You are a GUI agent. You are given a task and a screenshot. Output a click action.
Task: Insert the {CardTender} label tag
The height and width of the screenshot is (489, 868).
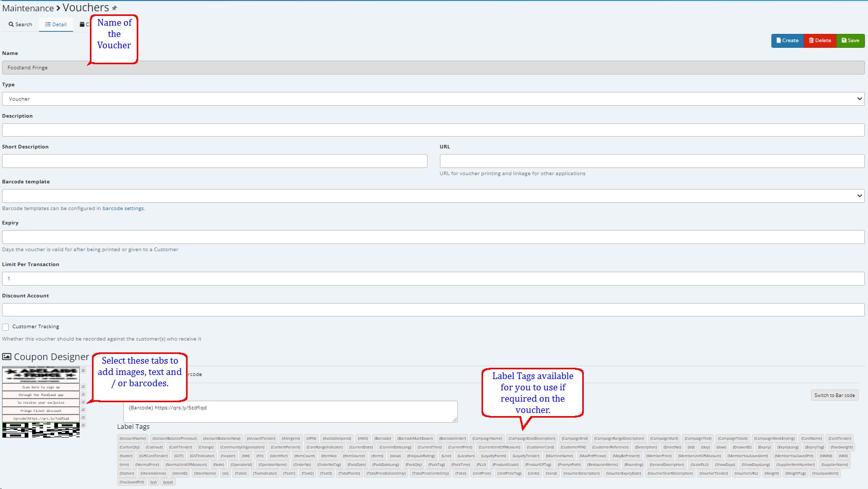pyautogui.click(x=840, y=438)
